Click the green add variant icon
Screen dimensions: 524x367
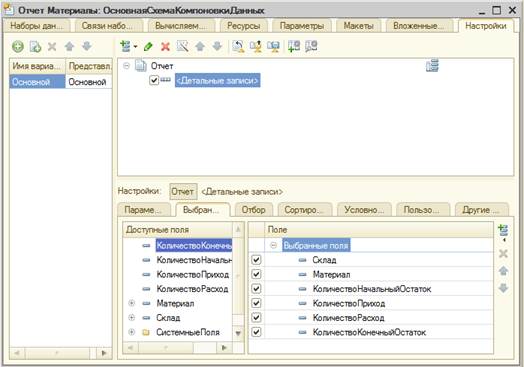pyautogui.click(x=18, y=46)
